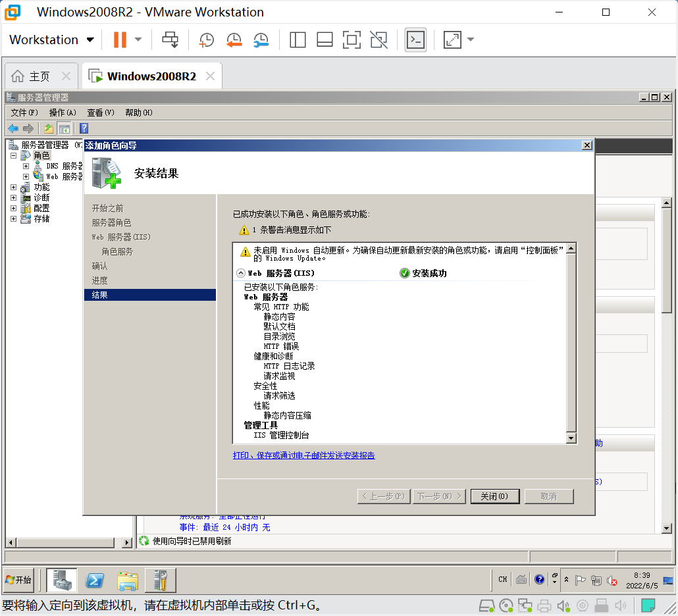
Task: Enter VMware full screen mode
Action: [x=352, y=39]
